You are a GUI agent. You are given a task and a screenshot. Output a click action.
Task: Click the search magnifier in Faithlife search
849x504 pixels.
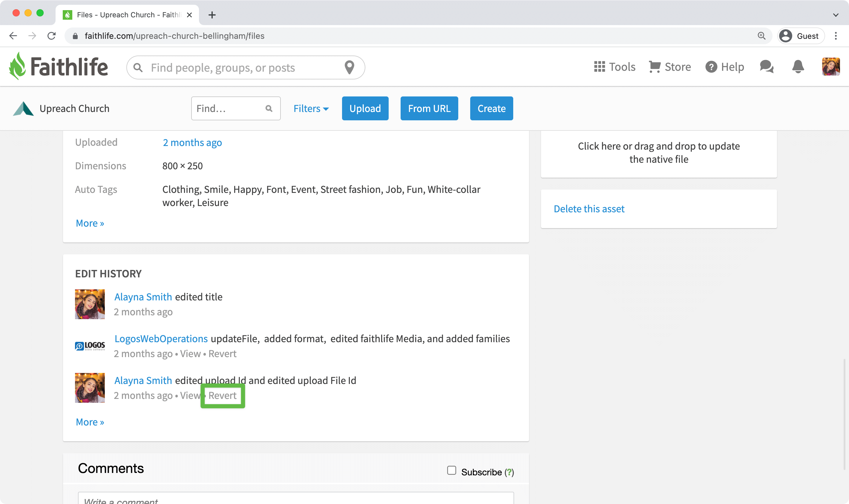tap(138, 67)
